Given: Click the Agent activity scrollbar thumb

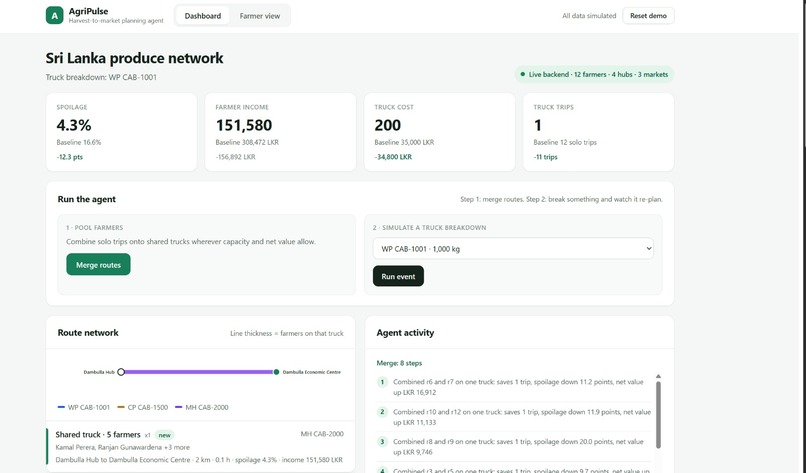Looking at the screenshot, I should [x=658, y=414].
